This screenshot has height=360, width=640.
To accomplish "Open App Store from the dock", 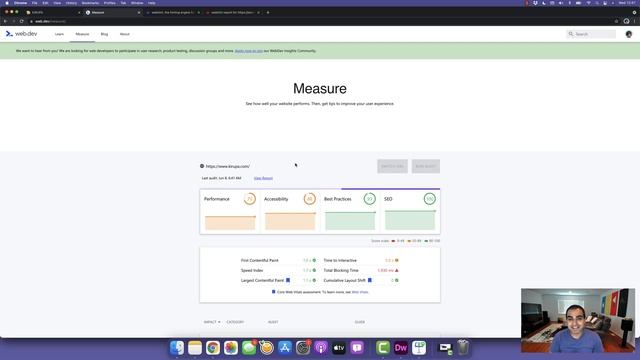I will [285, 348].
